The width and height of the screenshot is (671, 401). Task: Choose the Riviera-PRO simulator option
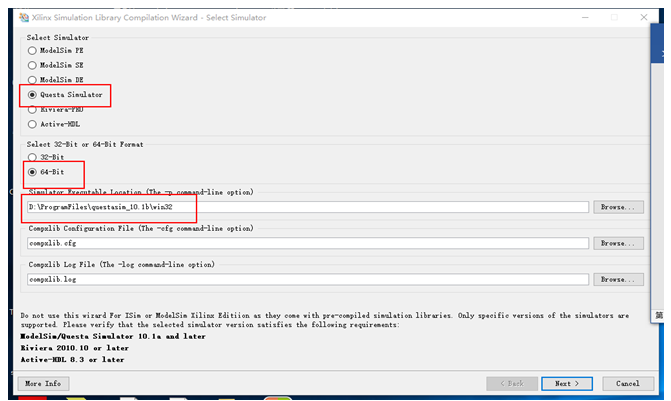[x=32, y=110]
